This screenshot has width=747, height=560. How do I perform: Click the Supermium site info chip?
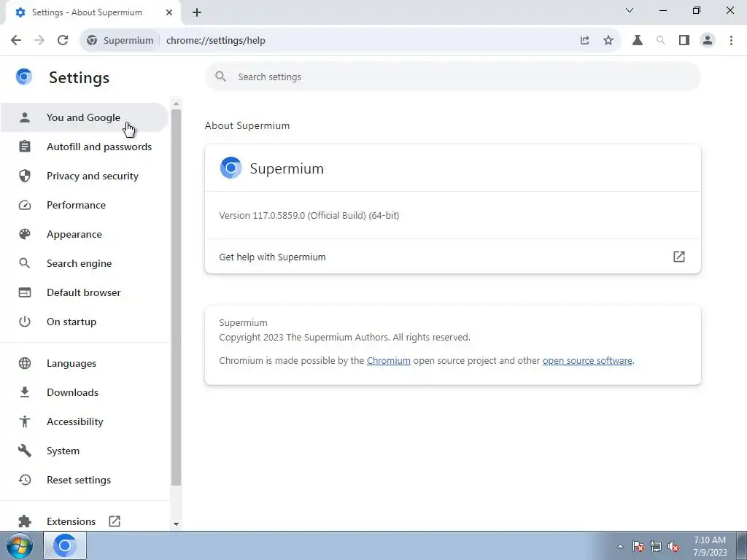point(120,41)
